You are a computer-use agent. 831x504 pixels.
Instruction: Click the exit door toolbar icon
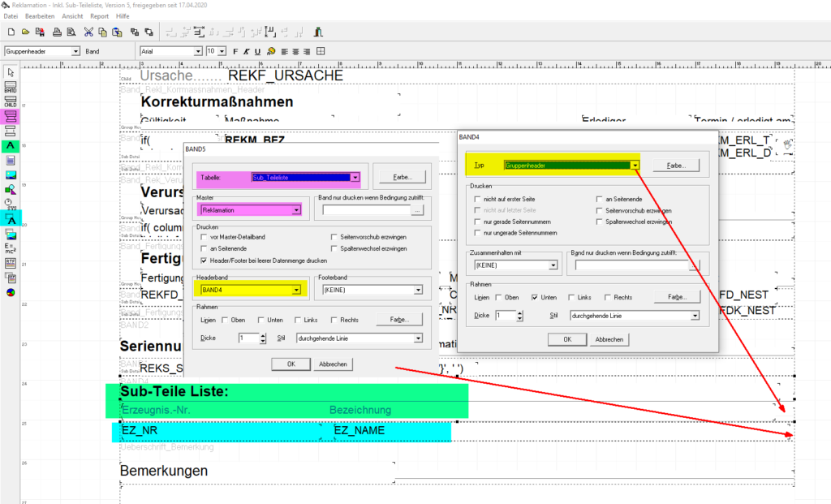318,32
